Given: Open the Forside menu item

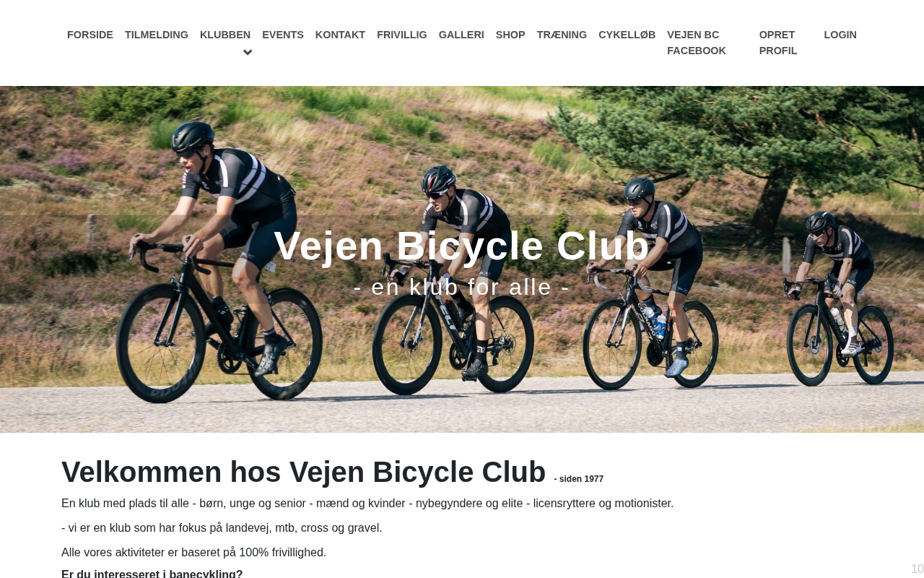Looking at the screenshot, I should click(90, 35).
